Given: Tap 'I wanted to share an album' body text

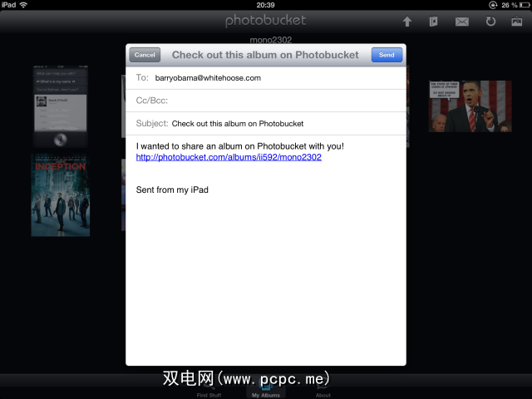Looking at the screenshot, I should 240,146.
